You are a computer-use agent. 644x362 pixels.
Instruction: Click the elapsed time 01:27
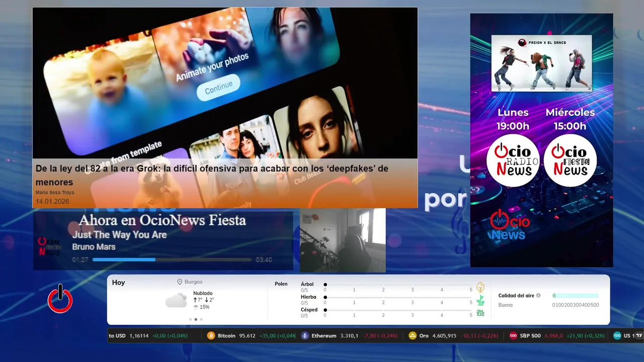point(80,260)
